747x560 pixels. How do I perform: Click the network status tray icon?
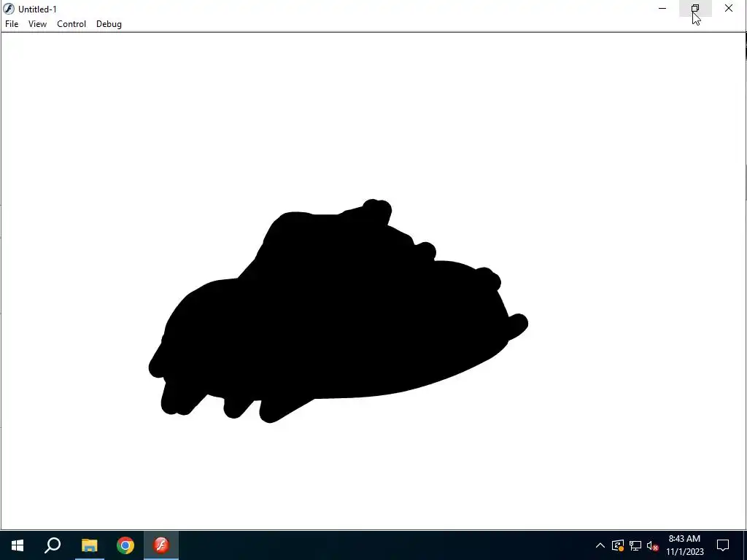pos(635,545)
